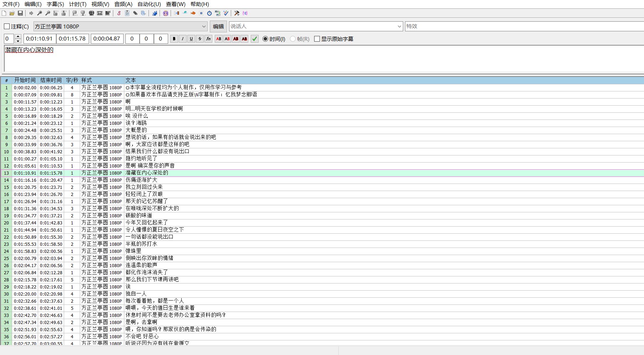This screenshot has width=644, height=355.
Task: Click the 文本 column header
Action: [x=384, y=80]
